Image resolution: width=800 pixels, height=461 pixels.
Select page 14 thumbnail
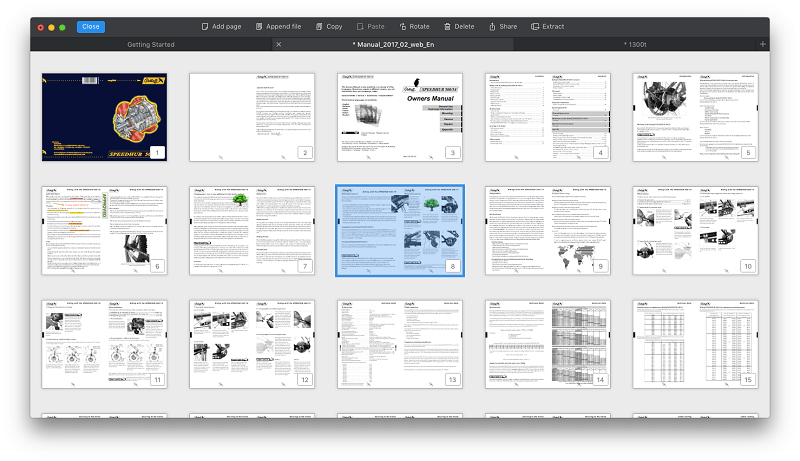tap(548, 344)
